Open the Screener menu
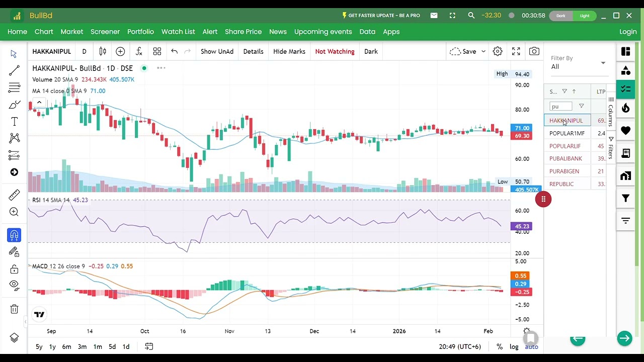Image resolution: width=644 pixels, height=362 pixels. pos(105,32)
